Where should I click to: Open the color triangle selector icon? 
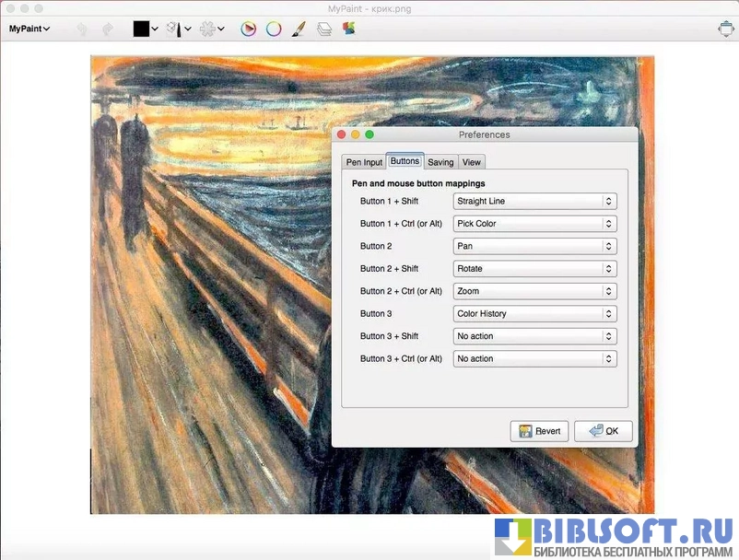(248, 29)
